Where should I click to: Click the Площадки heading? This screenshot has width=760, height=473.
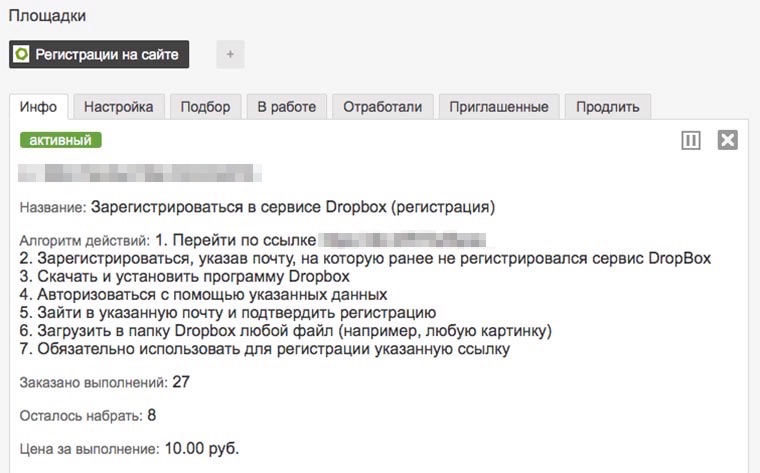coord(47,16)
